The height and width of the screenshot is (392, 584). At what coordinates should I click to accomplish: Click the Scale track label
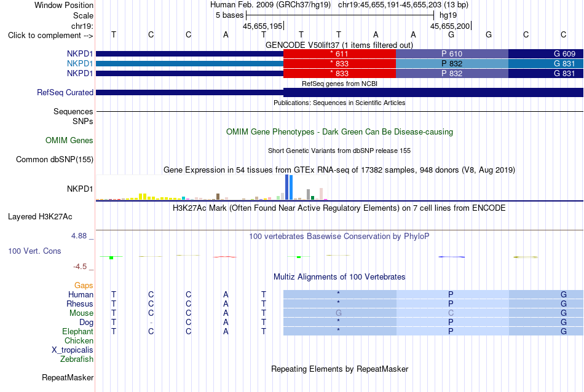tap(83, 15)
